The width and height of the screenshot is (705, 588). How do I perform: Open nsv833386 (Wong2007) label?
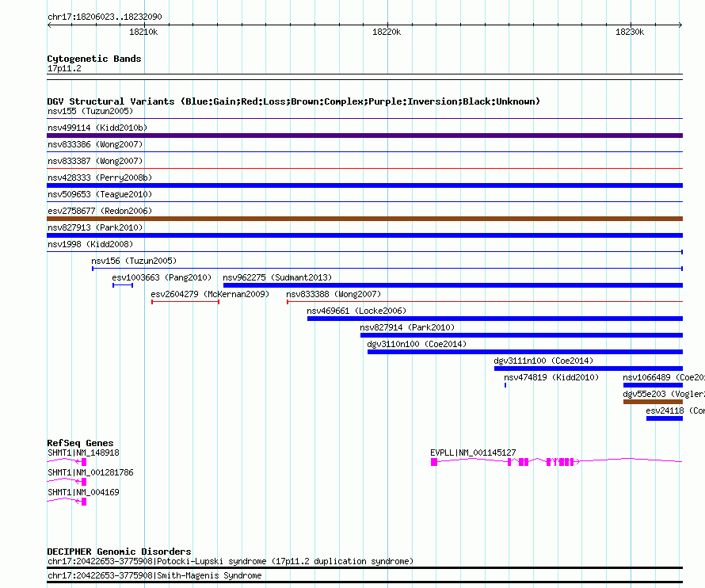click(95, 144)
